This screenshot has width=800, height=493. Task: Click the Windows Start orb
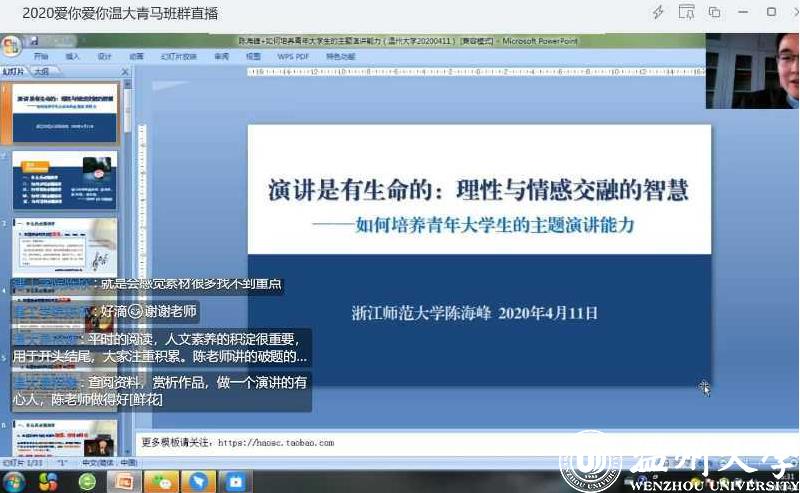click(12, 482)
